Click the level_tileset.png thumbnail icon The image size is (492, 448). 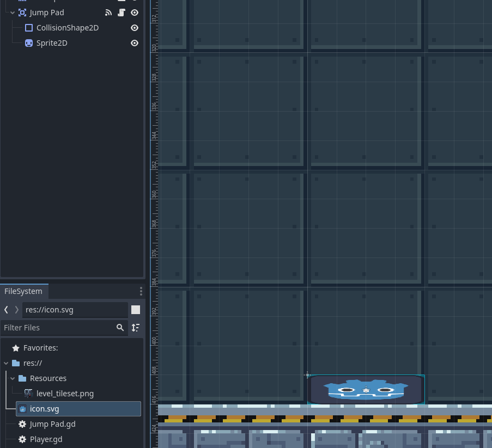(28, 394)
